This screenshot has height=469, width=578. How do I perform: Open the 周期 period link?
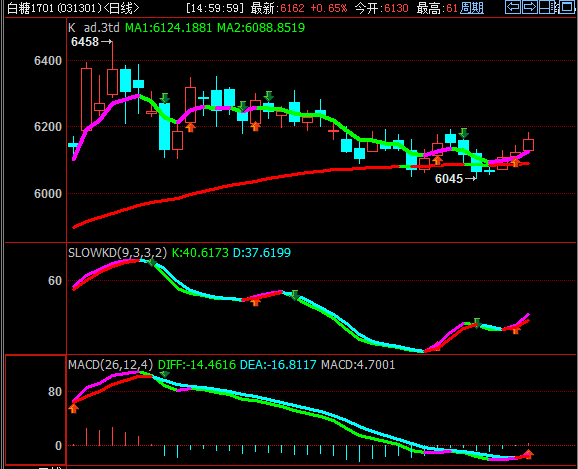[472, 8]
